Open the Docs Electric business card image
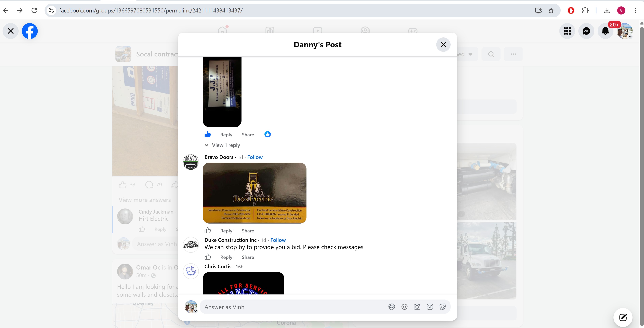Image resolution: width=644 pixels, height=328 pixels. tap(254, 193)
